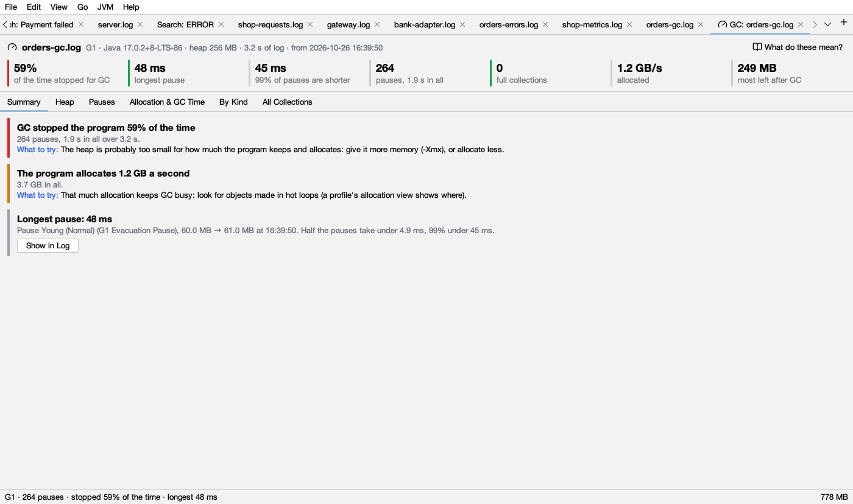853x504 pixels.
Task: Select the Heap view tab
Action: pyautogui.click(x=65, y=102)
